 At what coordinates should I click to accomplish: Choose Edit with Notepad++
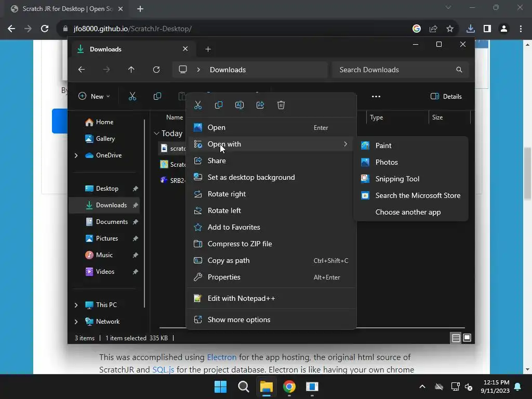coord(271,299)
